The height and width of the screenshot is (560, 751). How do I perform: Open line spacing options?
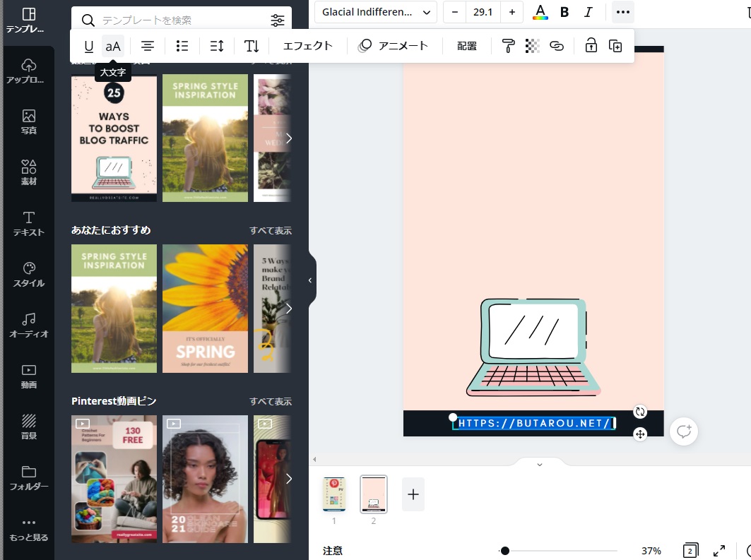(x=216, y=46)
